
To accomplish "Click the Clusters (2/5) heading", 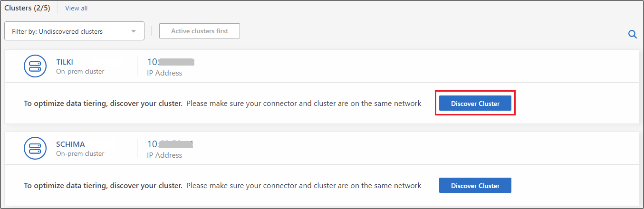I will [27, 8].
